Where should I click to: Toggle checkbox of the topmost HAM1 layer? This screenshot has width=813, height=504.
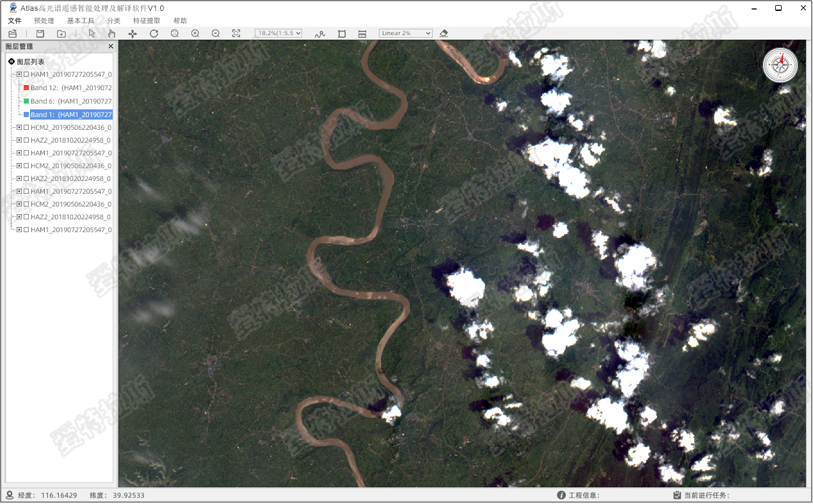click(26, 75)
